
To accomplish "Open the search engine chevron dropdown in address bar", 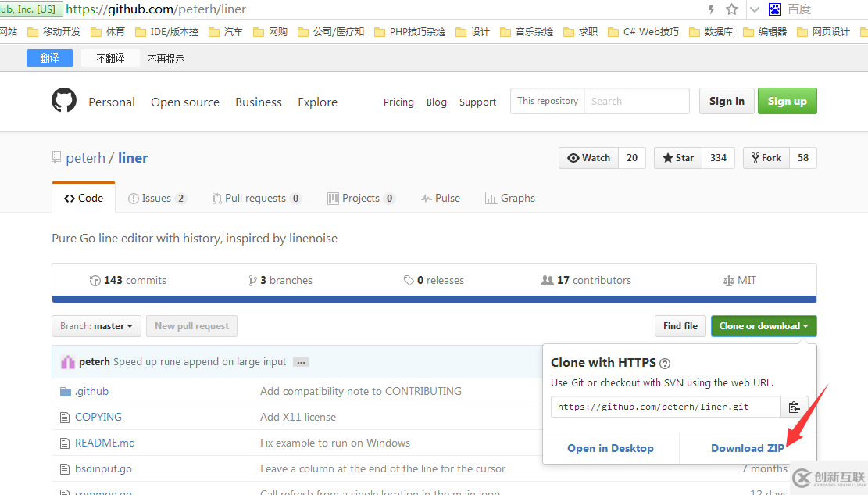I will [754, 9].
